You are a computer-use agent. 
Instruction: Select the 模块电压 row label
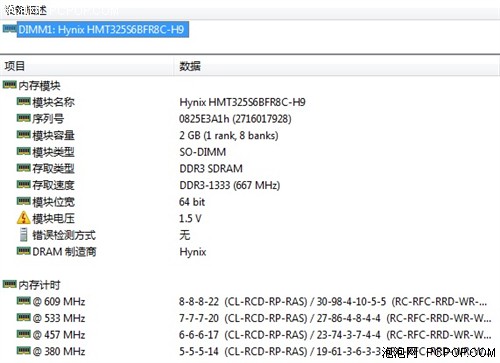tap(53, 219)
